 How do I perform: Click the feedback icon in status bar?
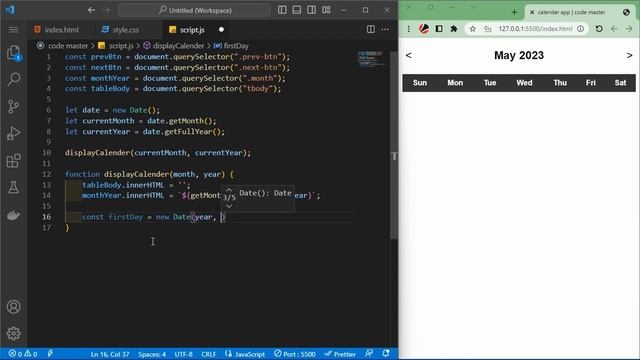point(369,353)
